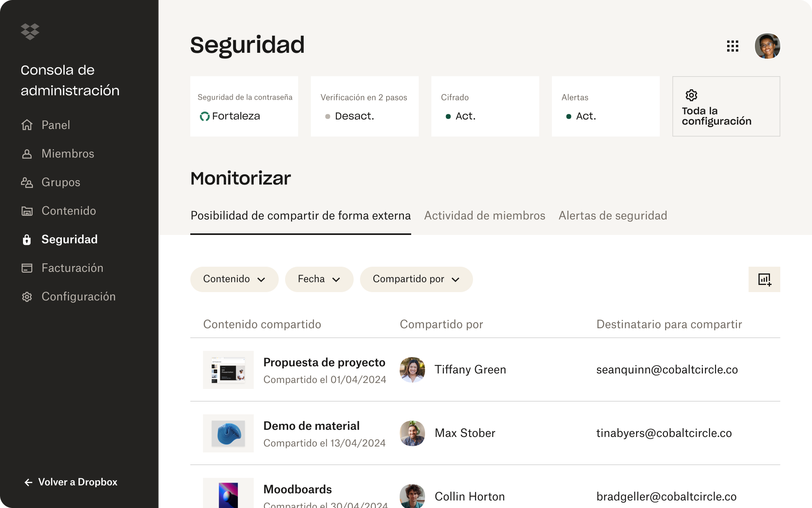Open the user profile avatar
812x508 pixels.
(768, 46)
